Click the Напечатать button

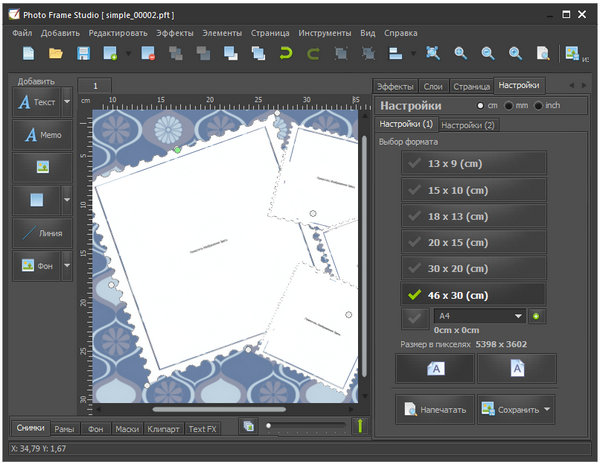(434, 409)
